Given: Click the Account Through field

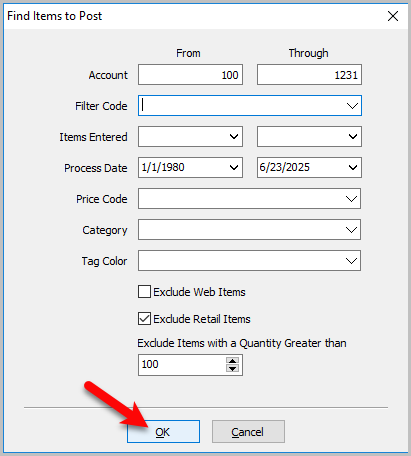Looking at the screenshot, I should 309,75.
